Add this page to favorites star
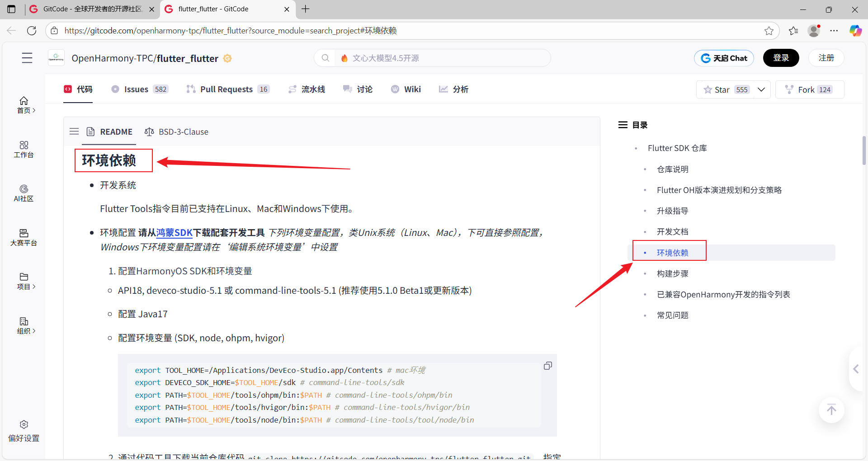The height and width of the screenshot is (461, 868). 769,31
